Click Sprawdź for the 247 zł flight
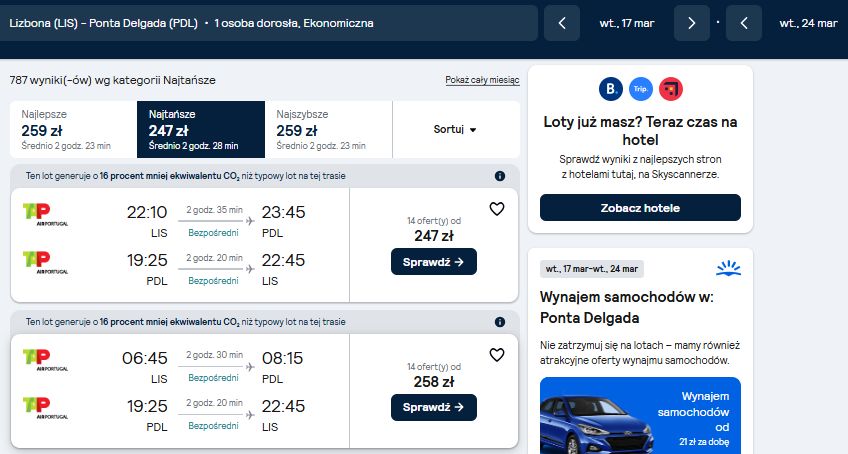The image size is (848, 454). (434, 262)
